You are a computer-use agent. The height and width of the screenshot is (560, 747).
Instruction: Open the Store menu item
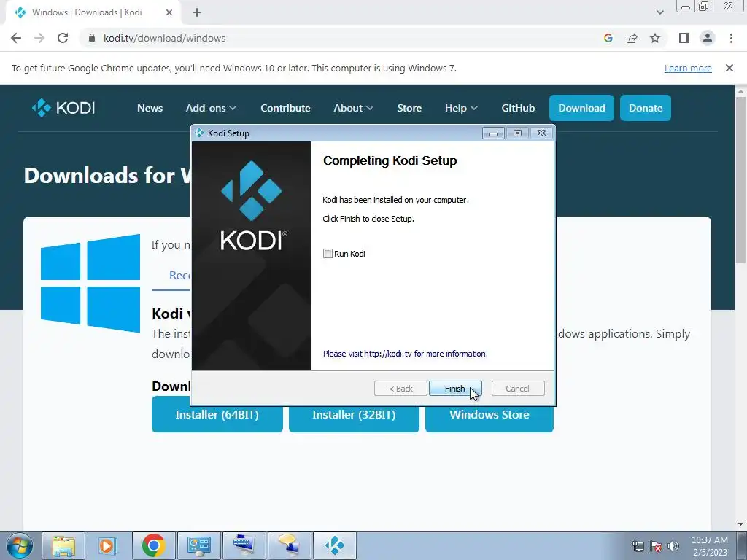[x=409, y=108]
